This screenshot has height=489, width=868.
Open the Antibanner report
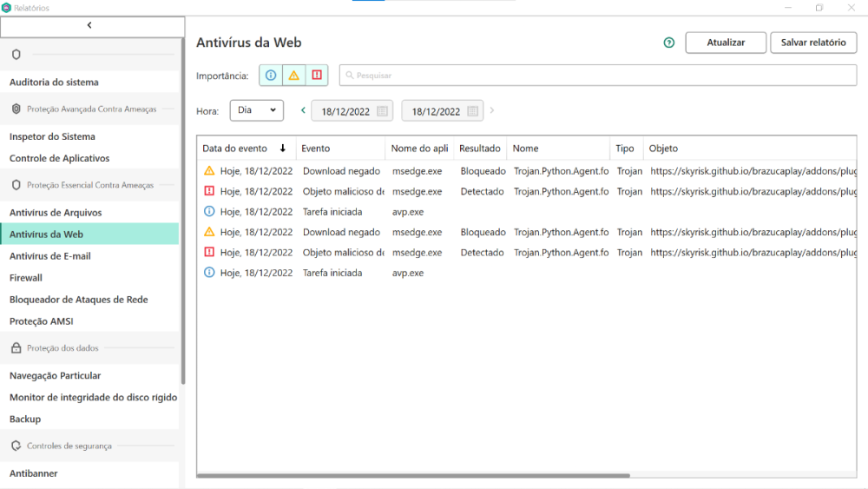33,473
